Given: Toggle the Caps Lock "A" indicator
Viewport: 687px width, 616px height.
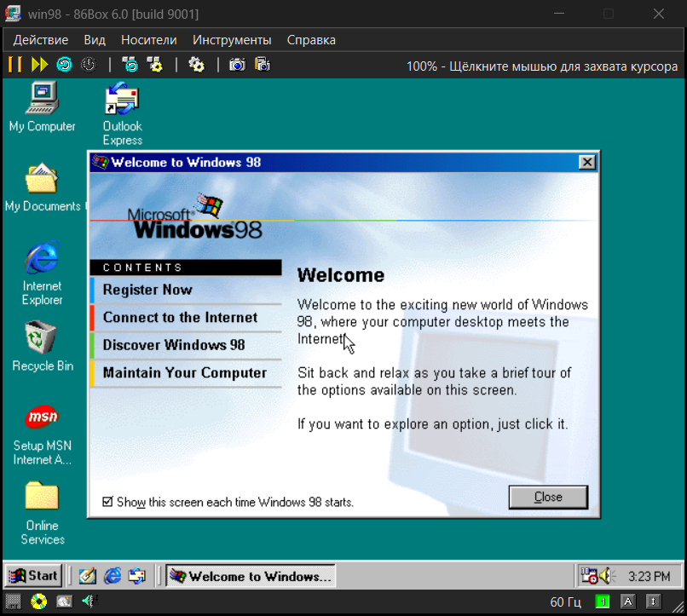Looking at the screenshot, I should (628, 602).
